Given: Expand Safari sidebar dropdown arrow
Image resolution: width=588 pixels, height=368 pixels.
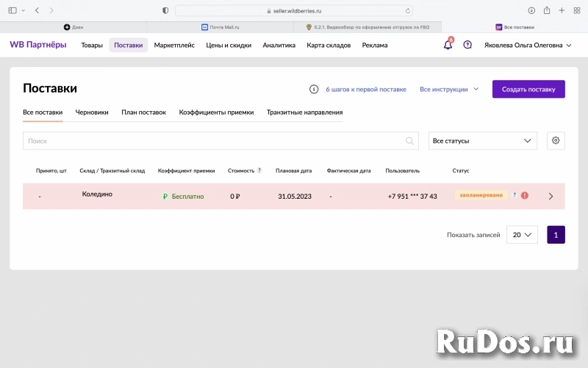Looking at the screenshot, I should click(24, 10).
